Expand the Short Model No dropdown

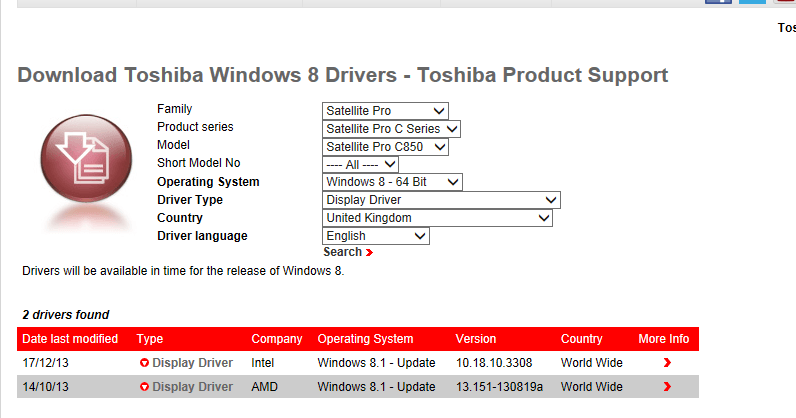tap(360, 164)
